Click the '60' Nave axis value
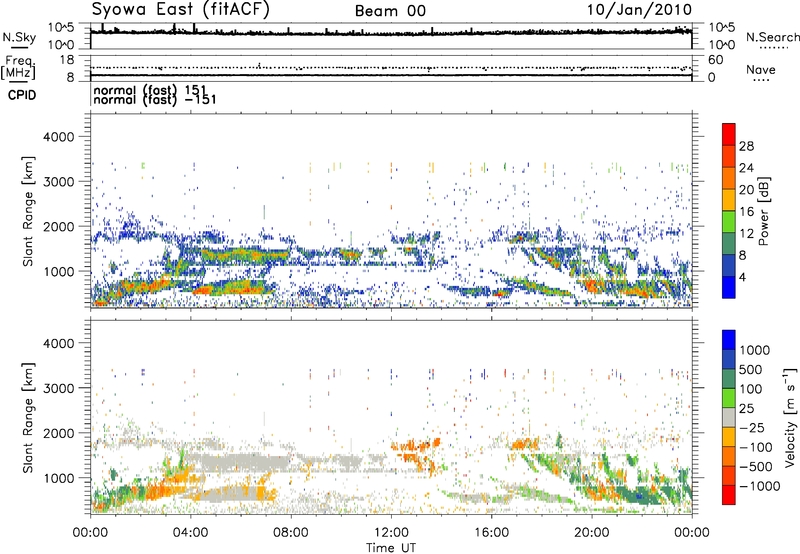Image resolution: width=800 pixels, height=554 pixels. (x=716, y=60)
